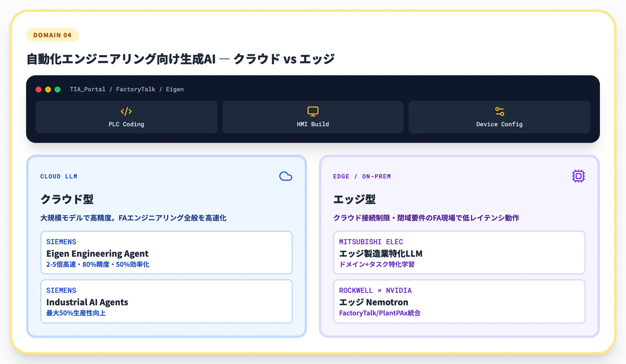Click the クラウド型 heading

67,199
